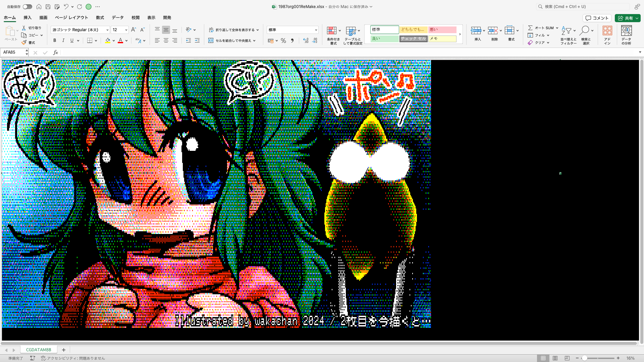Open the 挿入 ribbon tab
Viewport: 644px width, 362px height.
pos(28,18)
